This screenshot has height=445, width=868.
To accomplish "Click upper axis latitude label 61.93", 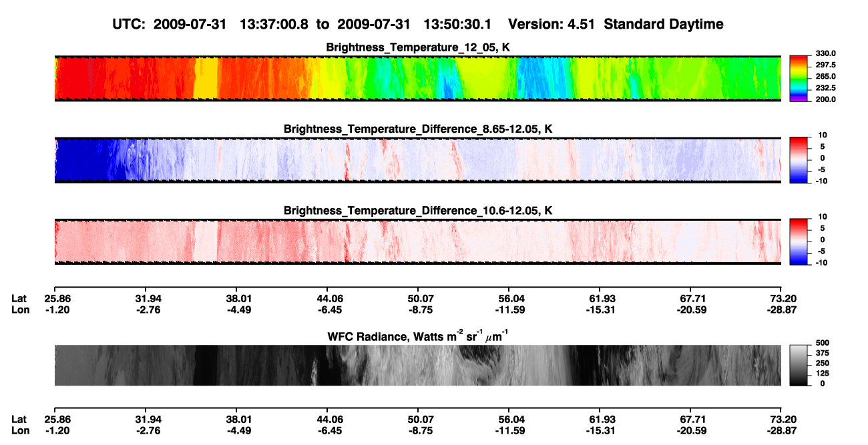I will coord(602,299).
